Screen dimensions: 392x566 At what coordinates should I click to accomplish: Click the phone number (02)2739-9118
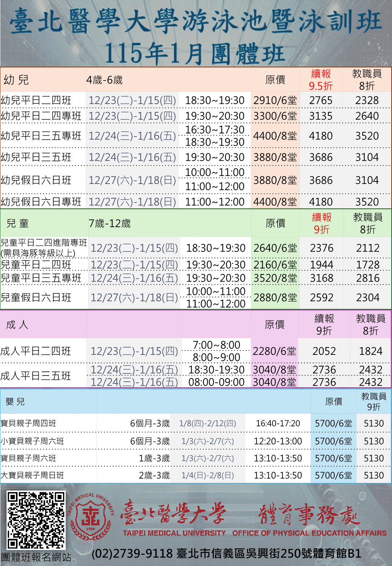pyautogui.click(x=132, y=554)
